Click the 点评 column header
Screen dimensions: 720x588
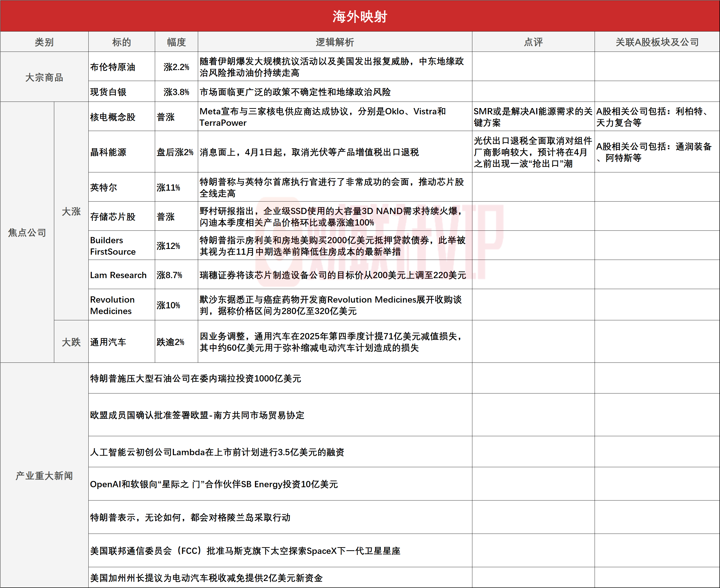[533, 42]
